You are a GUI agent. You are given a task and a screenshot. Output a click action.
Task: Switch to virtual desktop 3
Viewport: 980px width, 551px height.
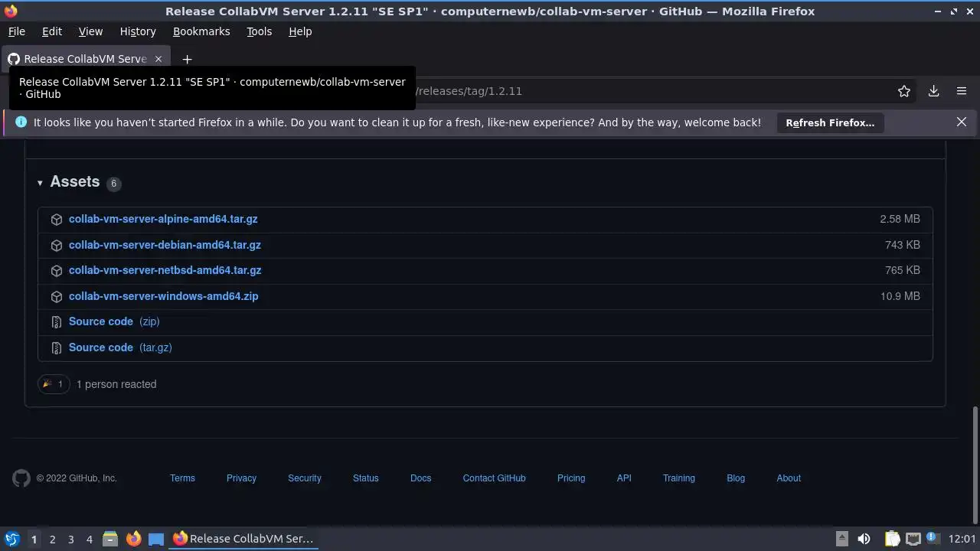tap(70, 539)
